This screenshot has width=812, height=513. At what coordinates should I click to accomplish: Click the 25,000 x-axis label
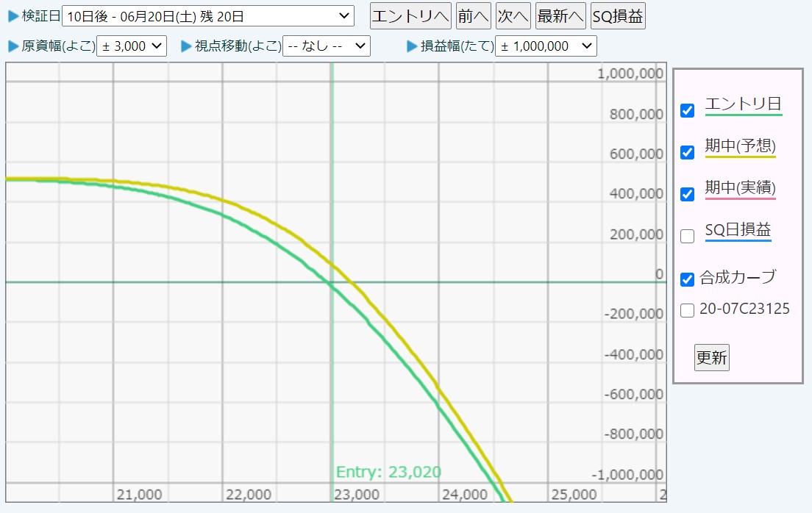(x=574, y=495)
